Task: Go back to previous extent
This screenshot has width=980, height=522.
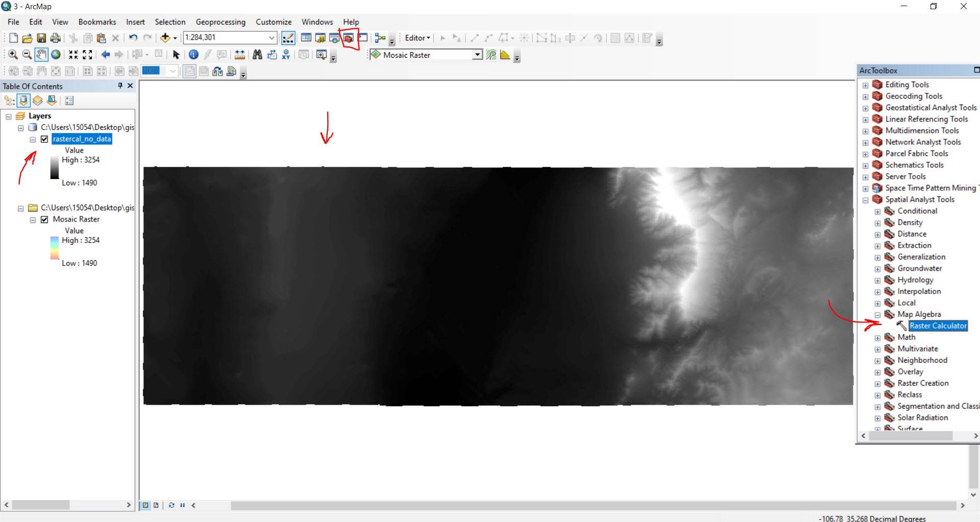Action: 105,55
